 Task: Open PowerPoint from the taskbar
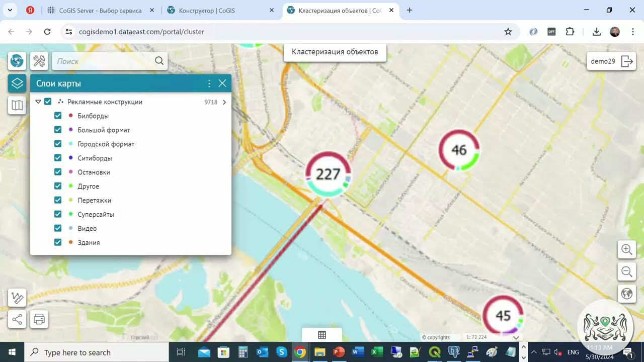tap(339, 352)
